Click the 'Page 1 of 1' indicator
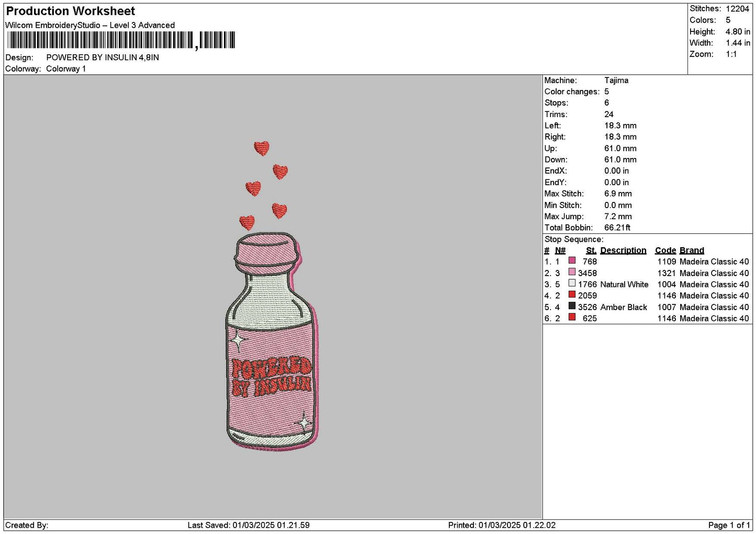The width and height of the screenshot is (756, 534). pos(729,526)
